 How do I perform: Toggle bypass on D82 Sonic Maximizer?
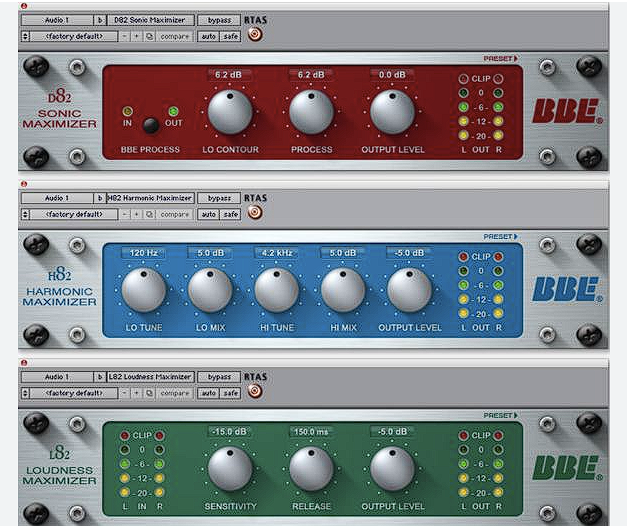coord(219,20)
